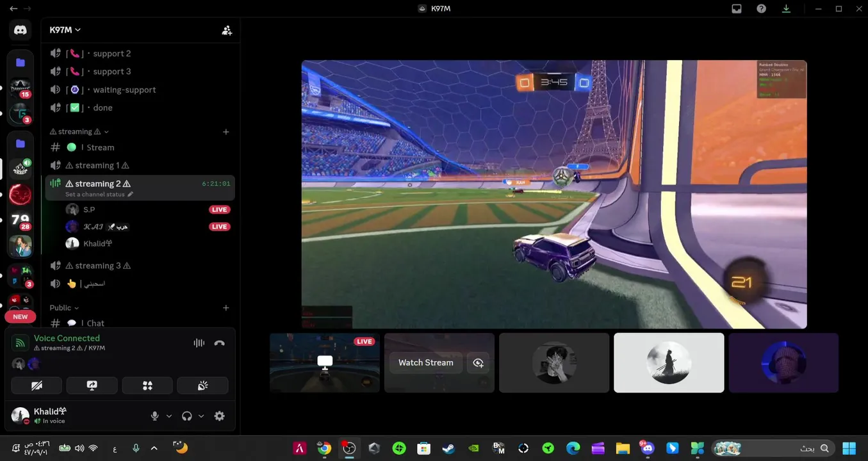Select user KAI in voice list
This screenshot has width=868, height=461.
tap(148, 227)
